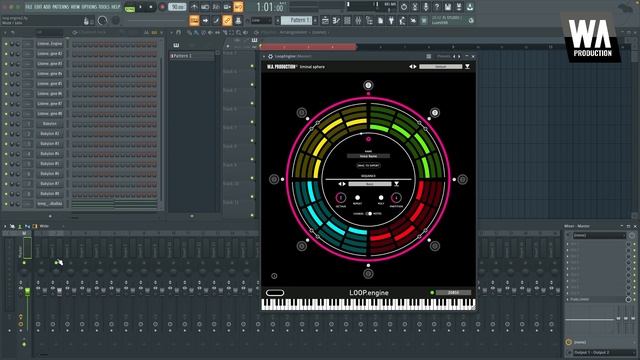Open the sequence preset dropdown arrow
The image size is (640, 360).
[396, 184]
